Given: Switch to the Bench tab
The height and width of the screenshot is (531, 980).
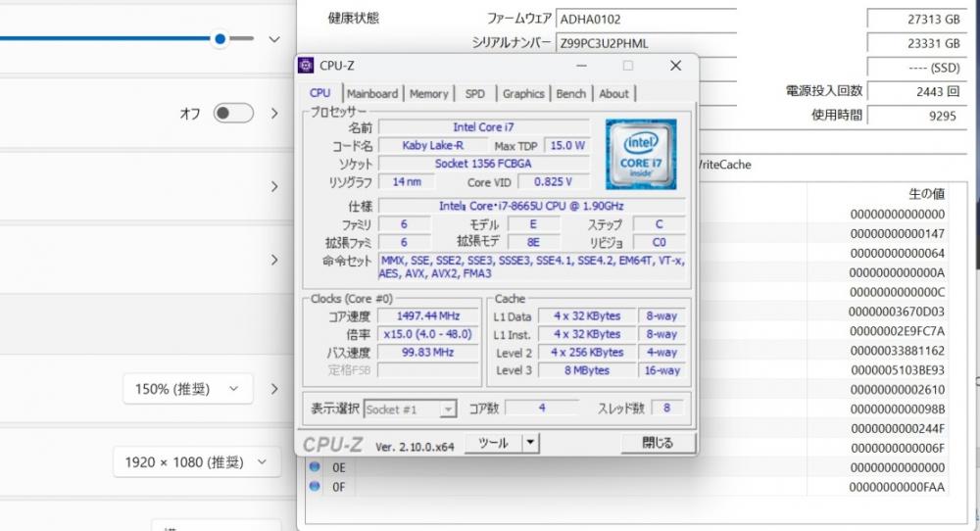Looking at the screenshot, I should tap(570, 94).
